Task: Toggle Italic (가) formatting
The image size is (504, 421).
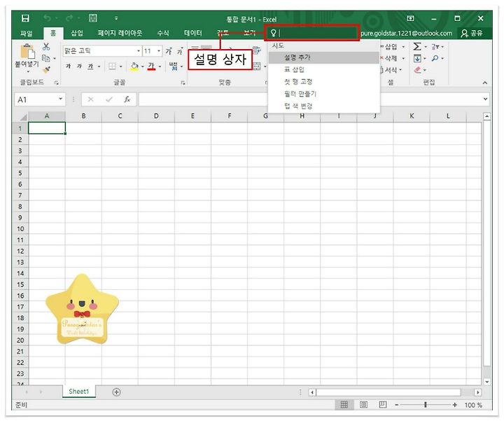Action: coord(79,67)
